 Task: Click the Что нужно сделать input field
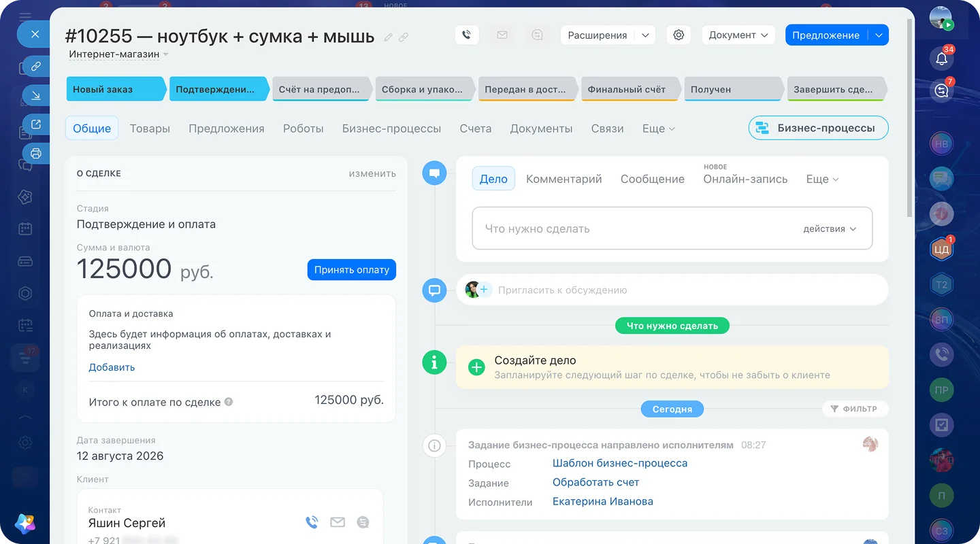672,228
